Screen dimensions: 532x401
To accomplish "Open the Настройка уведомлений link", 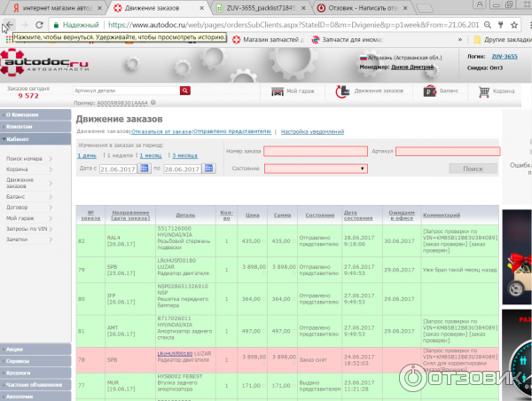I will [312, 131].
